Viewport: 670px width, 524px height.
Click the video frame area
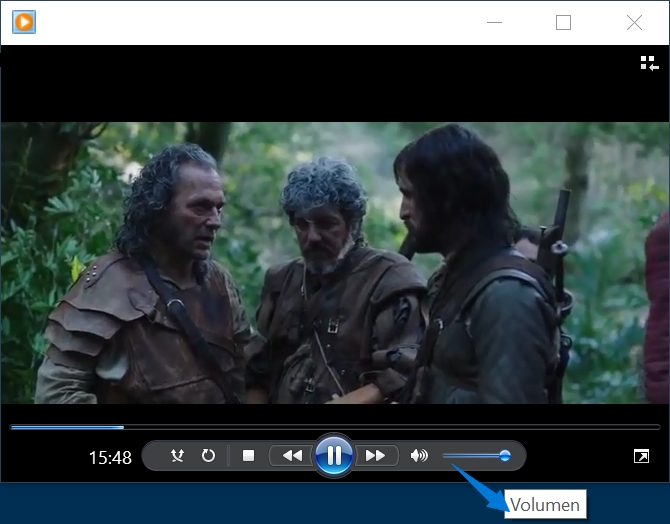point(335,263)
